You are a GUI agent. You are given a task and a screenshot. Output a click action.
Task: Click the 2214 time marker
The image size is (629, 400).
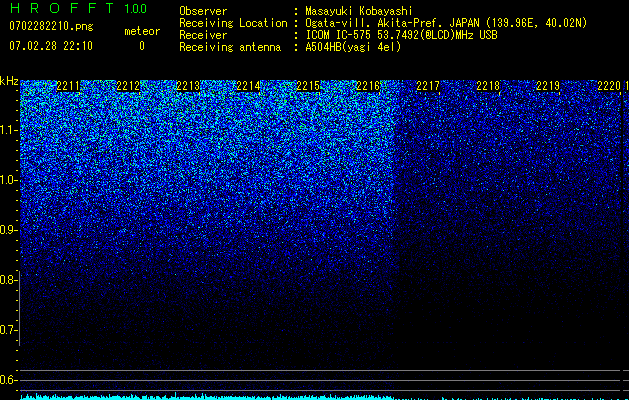click(248, 86)
